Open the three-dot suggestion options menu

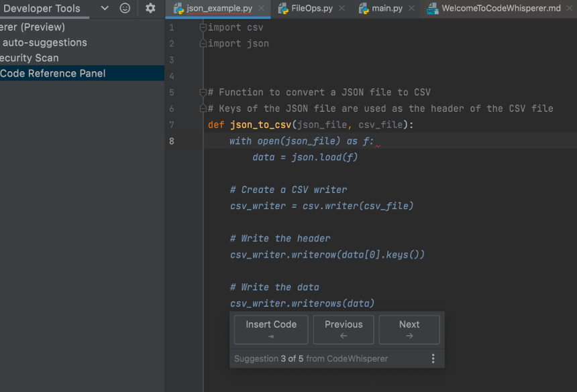(433, 358)
